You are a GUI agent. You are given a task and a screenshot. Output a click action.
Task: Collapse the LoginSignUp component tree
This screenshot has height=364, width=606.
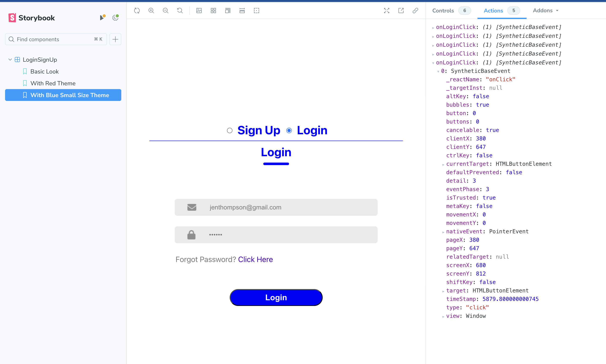click(x=10, y=59)
